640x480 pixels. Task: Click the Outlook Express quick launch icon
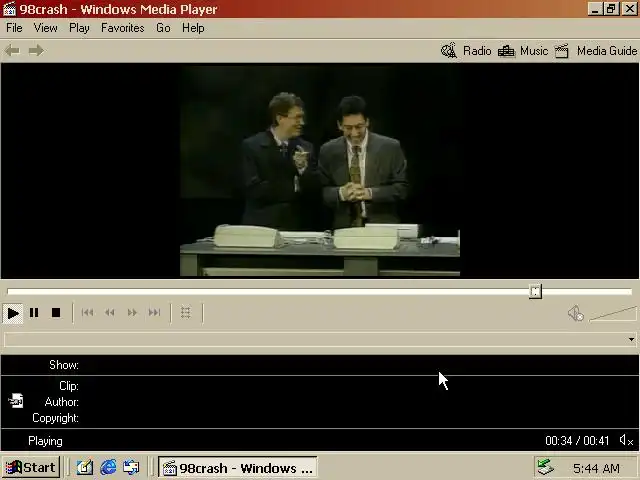131,467
